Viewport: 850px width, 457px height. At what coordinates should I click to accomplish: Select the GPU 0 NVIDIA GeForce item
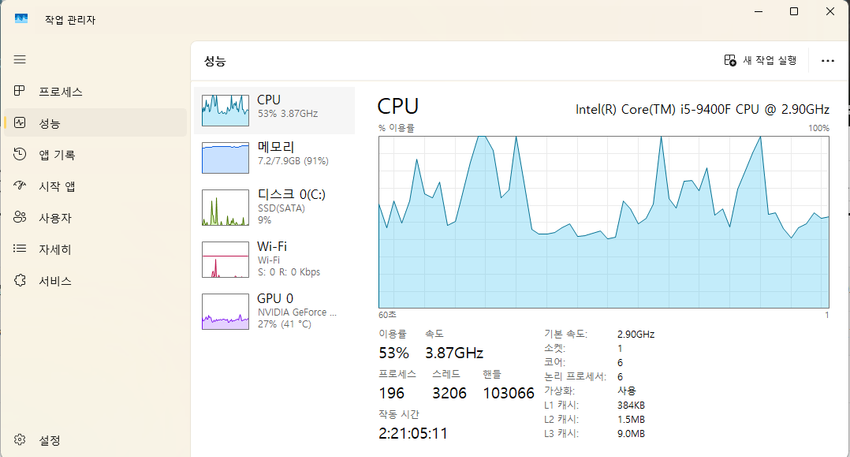click(x=274, y=311)
